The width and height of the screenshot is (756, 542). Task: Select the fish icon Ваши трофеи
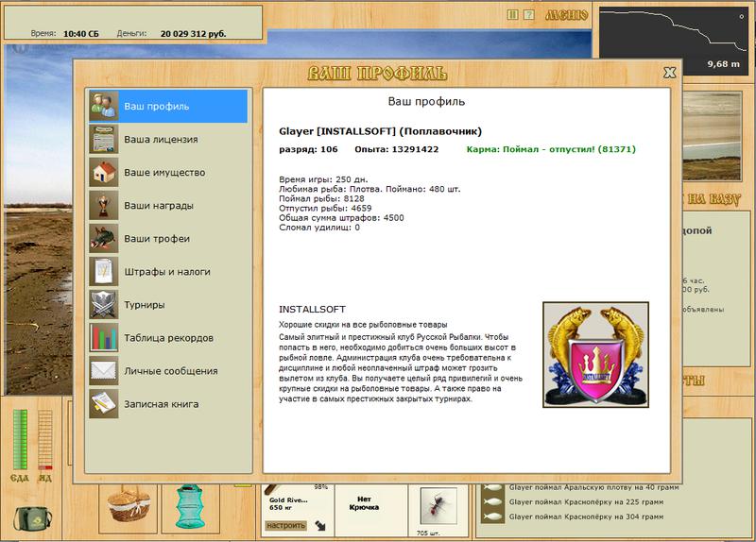103,239
